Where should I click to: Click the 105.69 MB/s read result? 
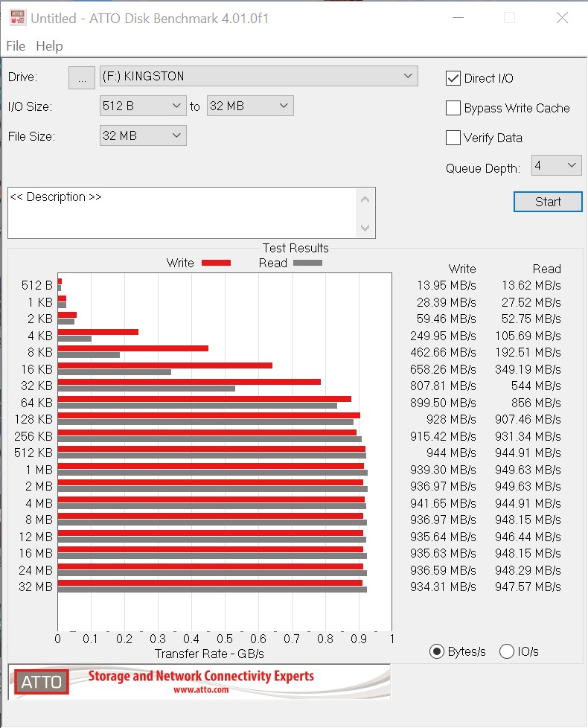[x=528, y=336]
